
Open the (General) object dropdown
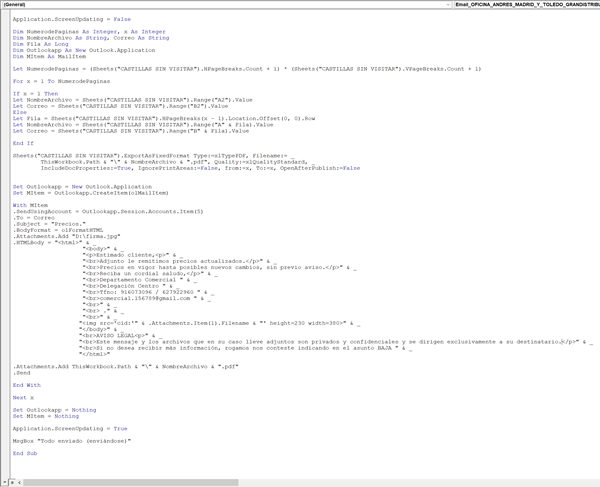(x=227, y=5)
